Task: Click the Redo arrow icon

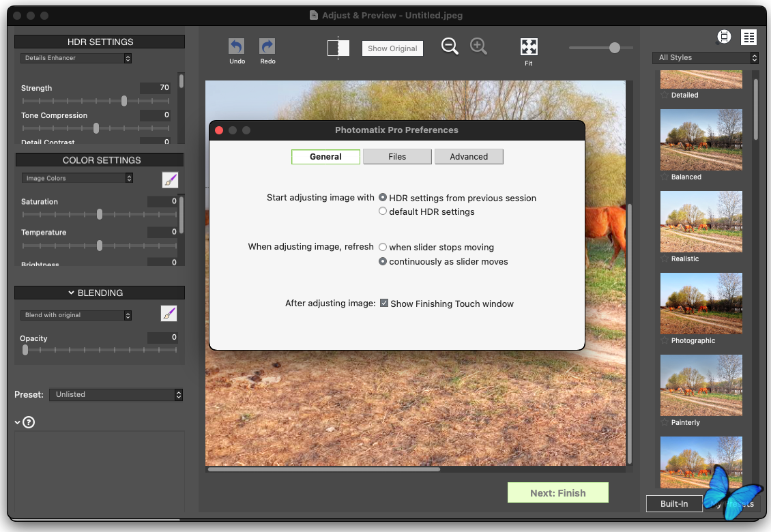Action: coord(267,46)
